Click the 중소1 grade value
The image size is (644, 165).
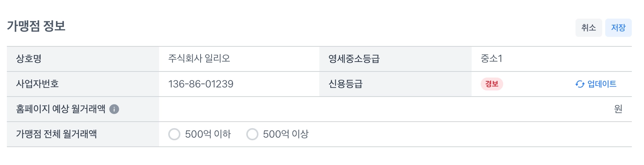pyautogui.click(x=491, y=59)
